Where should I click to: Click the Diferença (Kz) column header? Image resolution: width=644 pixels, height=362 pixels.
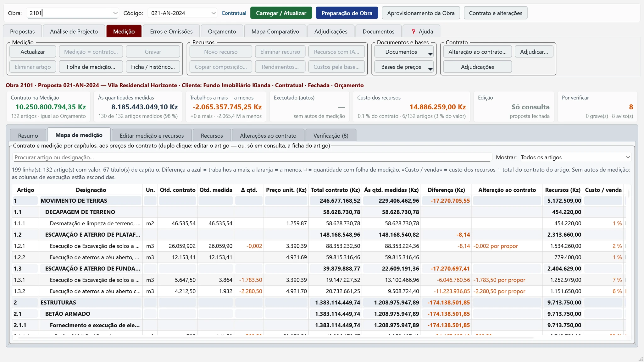pyautogui.click(x=446, y=190)
